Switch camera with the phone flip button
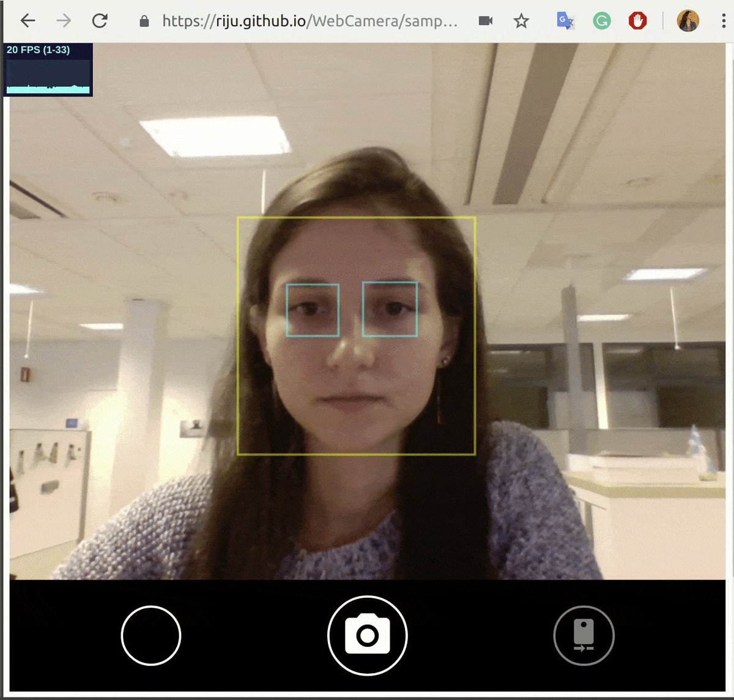 pos(584,636)
